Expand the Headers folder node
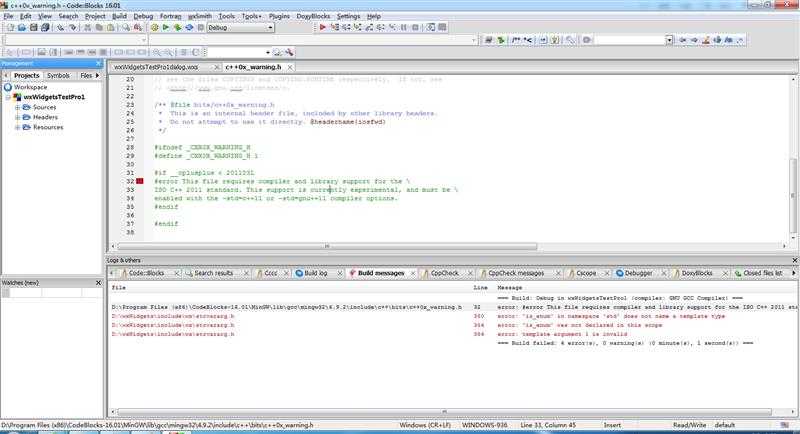 click(17, 117)
